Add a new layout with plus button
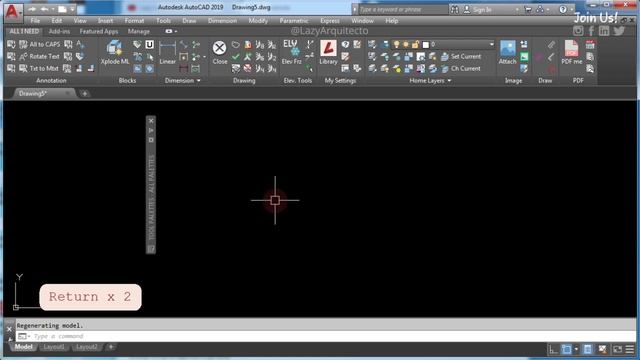 click(x=111, y=347)
